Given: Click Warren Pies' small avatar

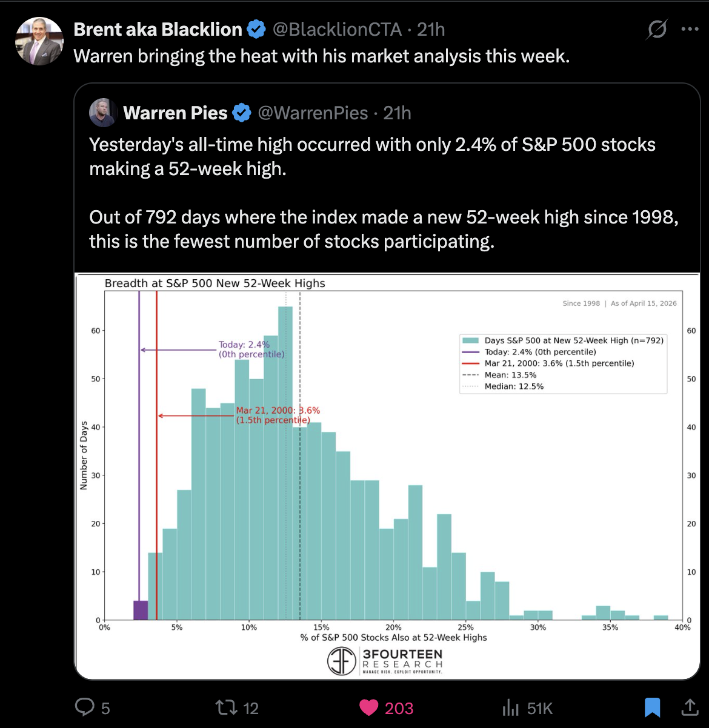Looking at the screenshot, I should coord(103,113).
